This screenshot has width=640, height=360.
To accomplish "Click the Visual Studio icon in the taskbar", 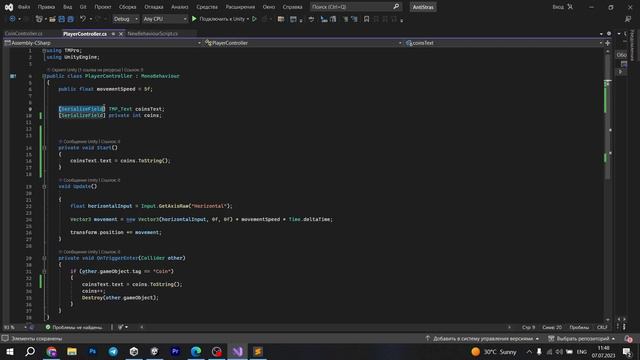I will click(x=237, y=351).
